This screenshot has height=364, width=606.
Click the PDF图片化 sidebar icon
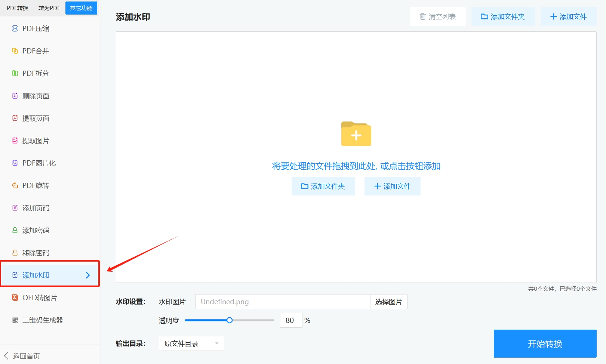[x=15, y=163]
